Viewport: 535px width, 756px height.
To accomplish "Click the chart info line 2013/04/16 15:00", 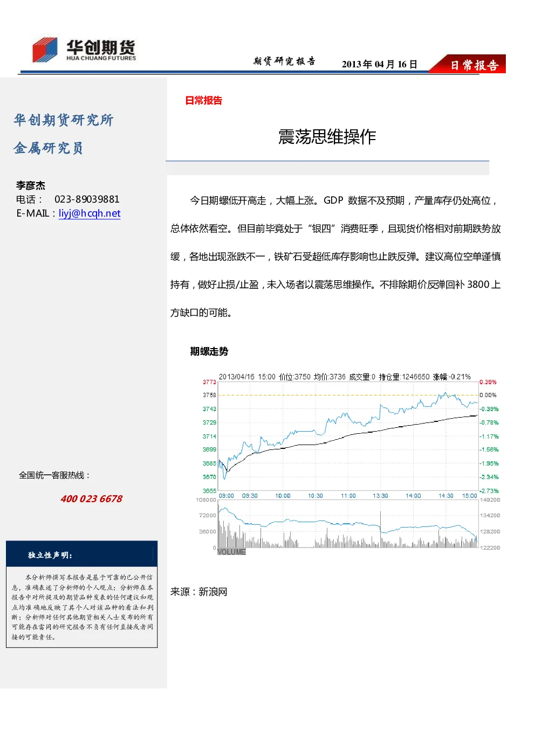I will (345, 377).
